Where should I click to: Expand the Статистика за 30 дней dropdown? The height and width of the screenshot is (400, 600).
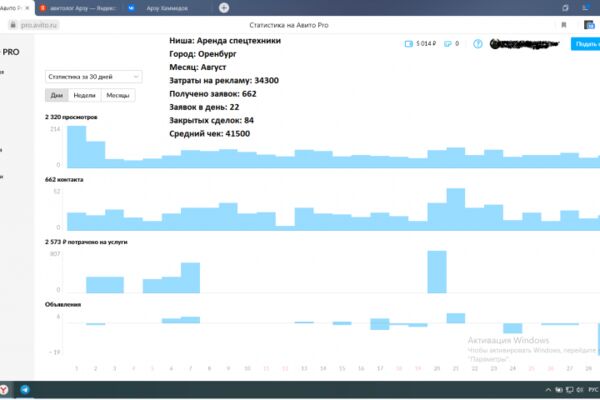[93, 77]
